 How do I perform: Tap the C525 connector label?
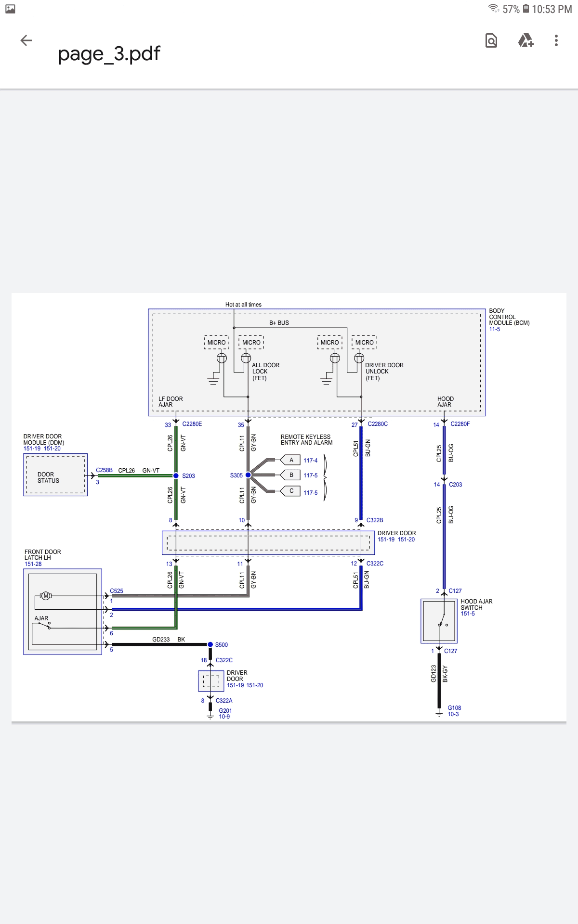(117, 591)
